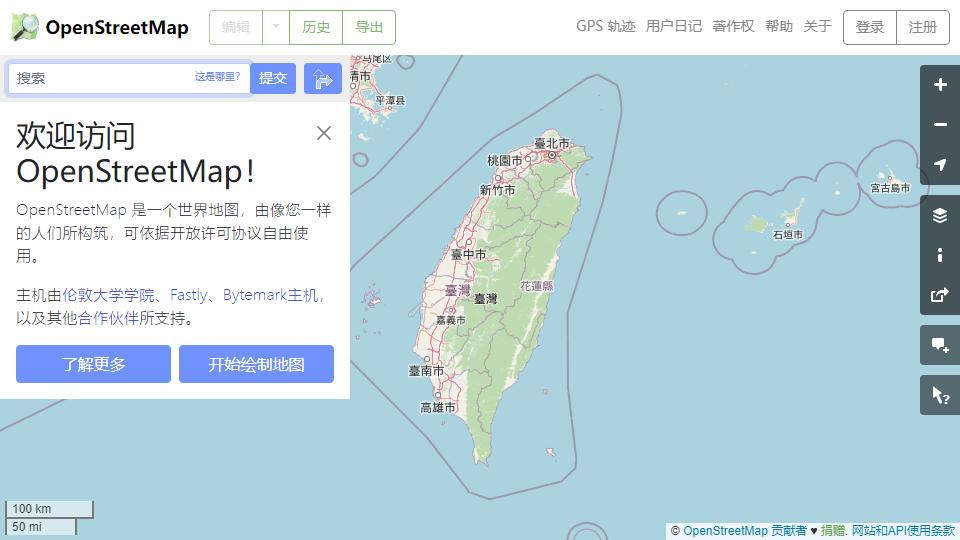Viewport: 960px width, 540px height.
Task: Click 新竹市 label on map
Action: click(x=497, y=190)
